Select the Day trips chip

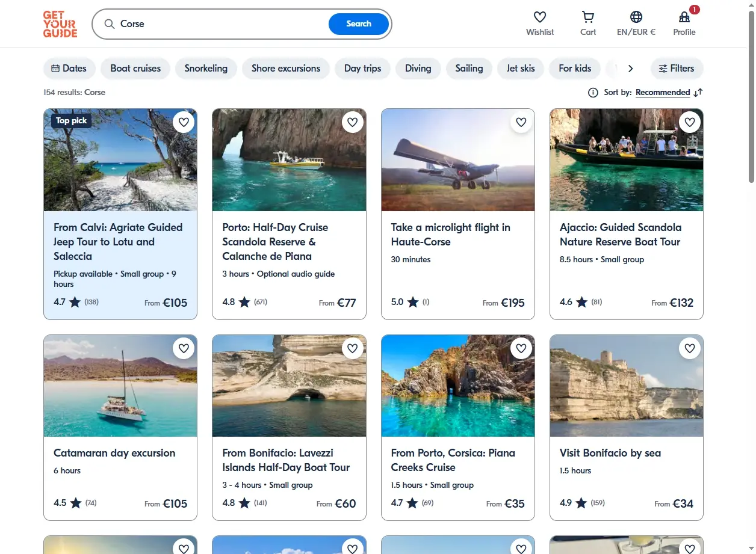pos(362,69)
